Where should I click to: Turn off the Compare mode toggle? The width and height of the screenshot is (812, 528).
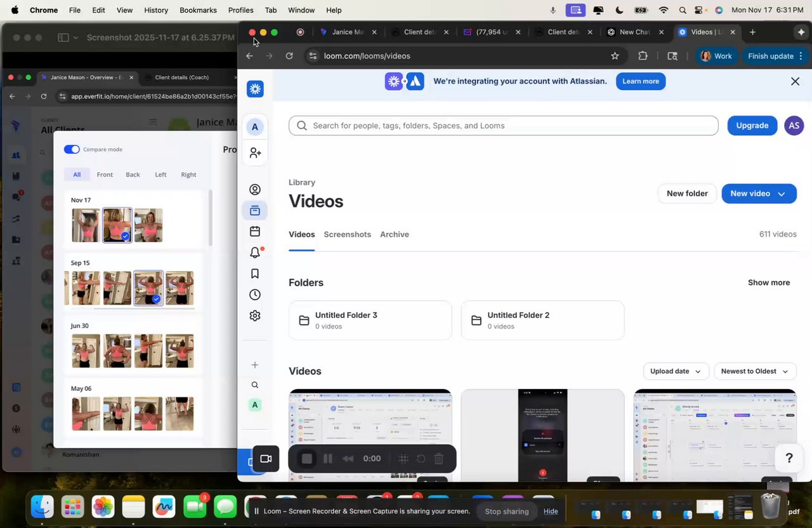pyautogui.click(x=72, y=149)
